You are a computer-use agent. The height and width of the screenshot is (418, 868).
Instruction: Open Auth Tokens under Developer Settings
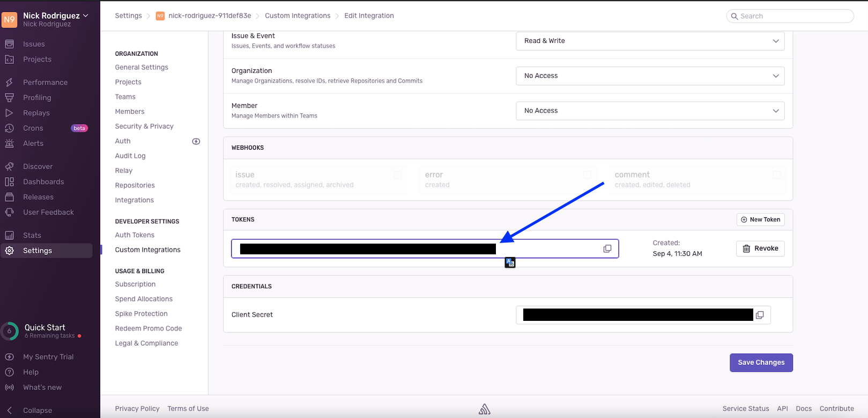pyautogui.click(x=135, y=235)
